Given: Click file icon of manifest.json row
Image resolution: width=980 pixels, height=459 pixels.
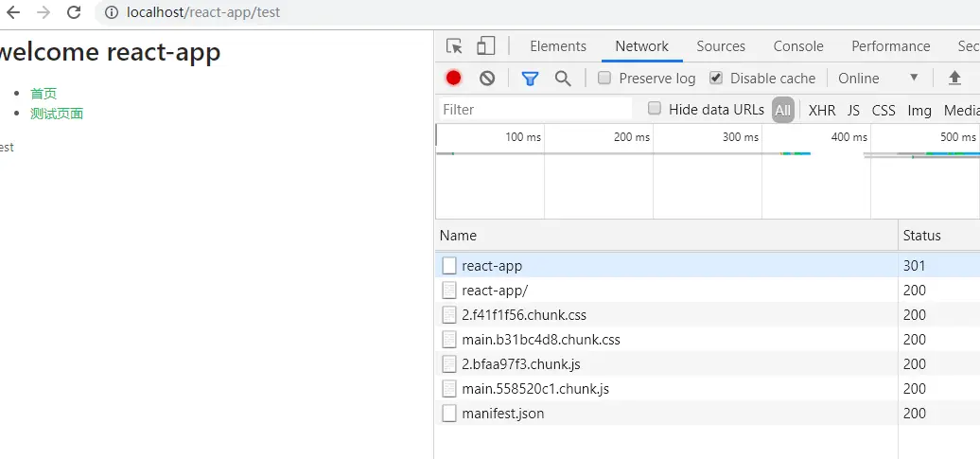Looking at the screenshot, I should pyautogui.click(x=449, y=414).
